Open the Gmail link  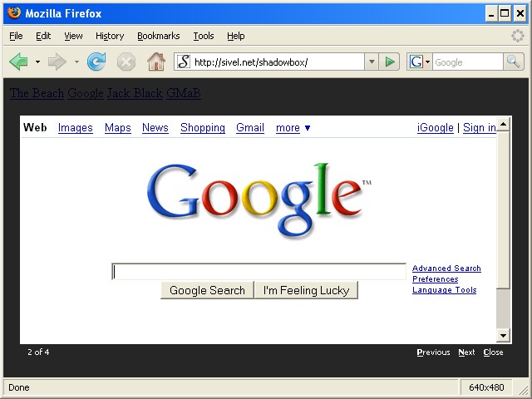click(x=250, y=128)
